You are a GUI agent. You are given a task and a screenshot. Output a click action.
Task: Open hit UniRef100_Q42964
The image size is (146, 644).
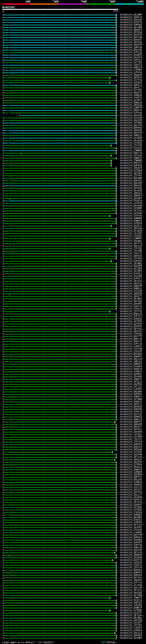(x=131, y=173)
